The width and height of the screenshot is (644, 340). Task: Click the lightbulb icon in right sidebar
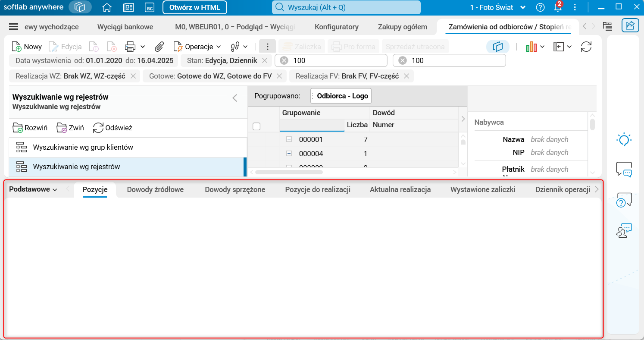click(x=624, y=139)
